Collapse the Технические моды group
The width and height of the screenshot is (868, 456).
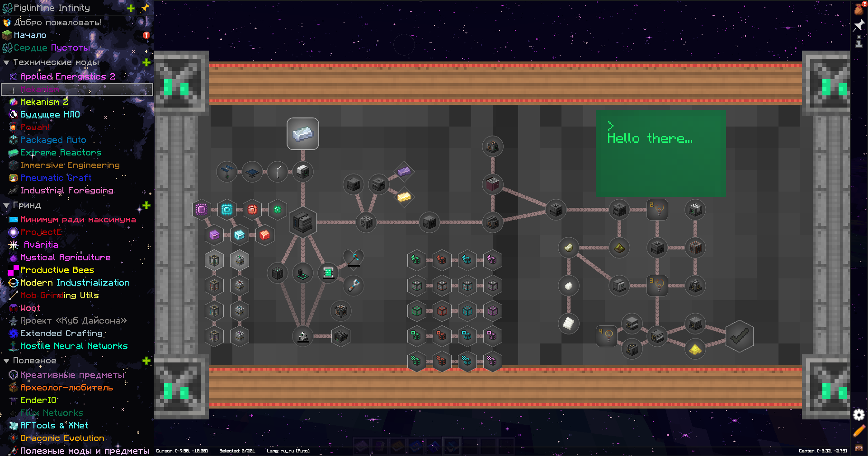coord(6,63)
